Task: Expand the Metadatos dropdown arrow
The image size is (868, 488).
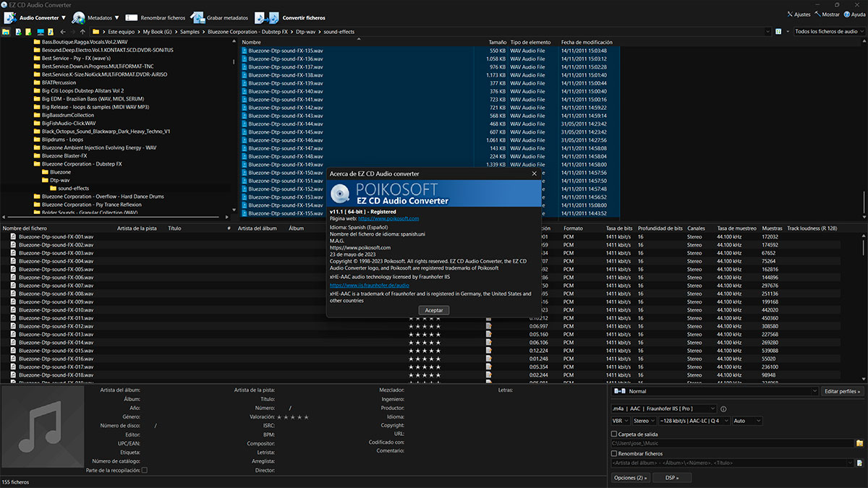Action: (116, 17)
